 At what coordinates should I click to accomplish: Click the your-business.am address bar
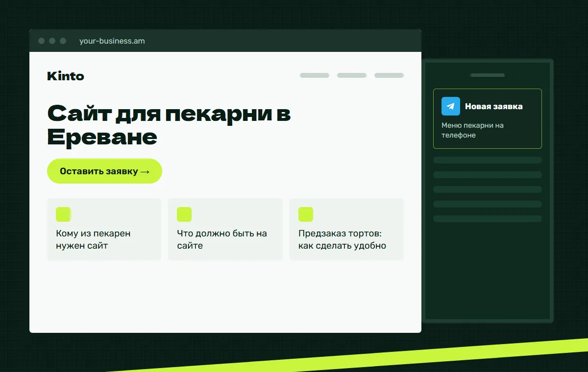pyautogui.click(x=112, y=41)
